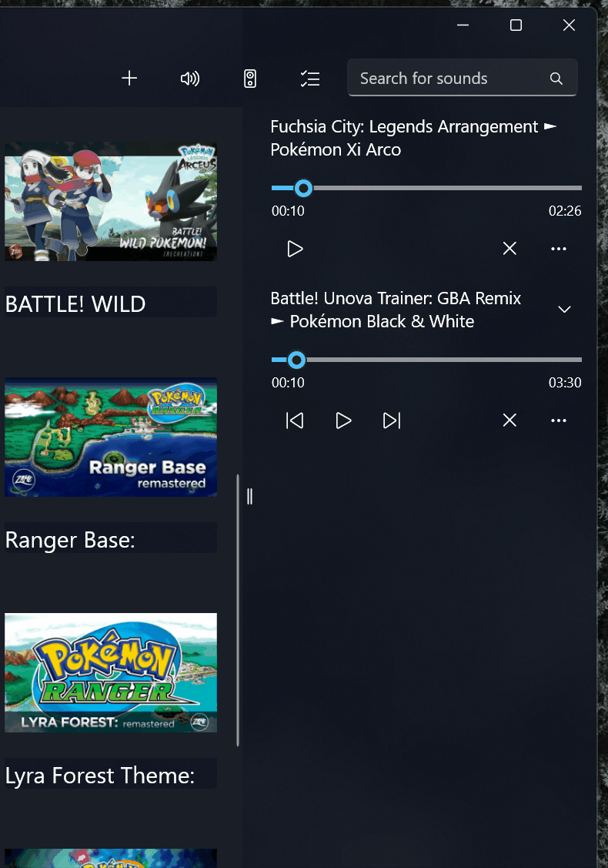Expand Battle! Unova Trainer player chevron

(x=564, y=310)
